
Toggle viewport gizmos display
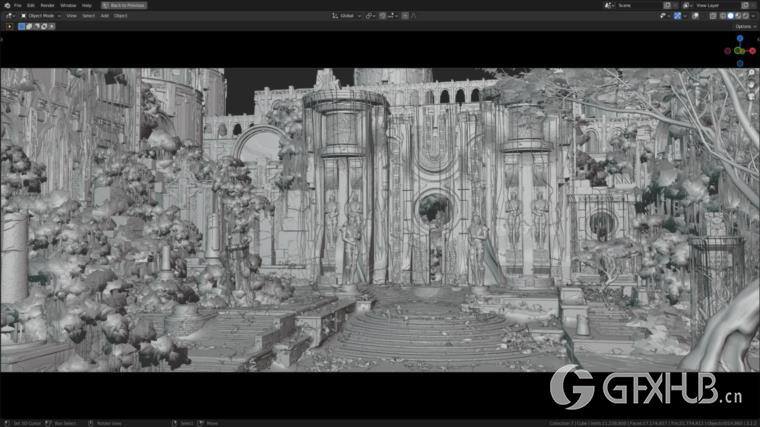coord(677,16)
